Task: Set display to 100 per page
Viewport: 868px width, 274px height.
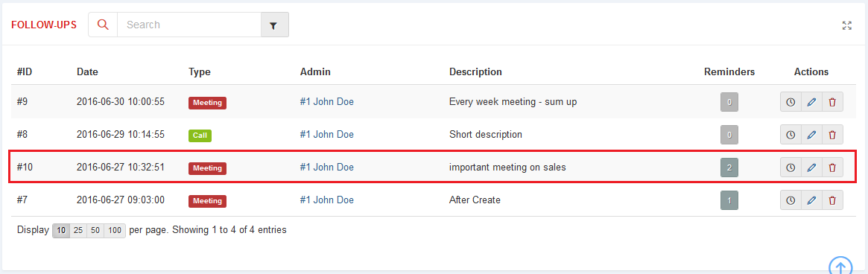Action: (115, 230)
